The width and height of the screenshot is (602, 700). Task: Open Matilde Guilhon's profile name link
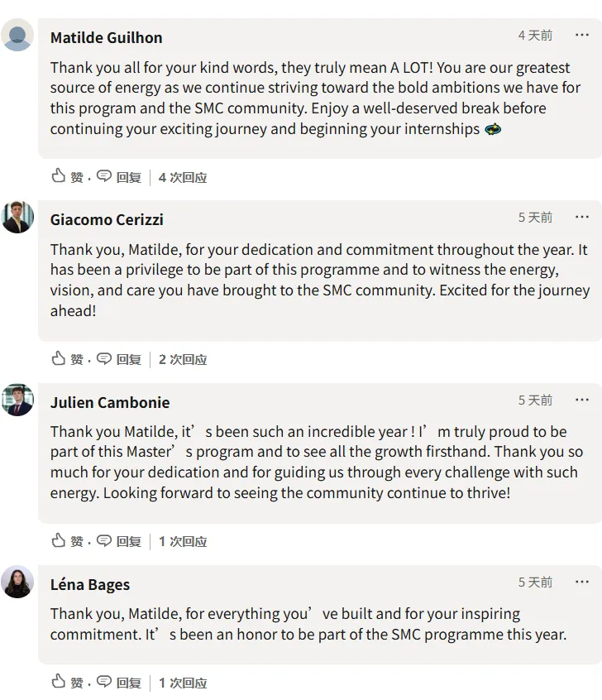point(106,37)
